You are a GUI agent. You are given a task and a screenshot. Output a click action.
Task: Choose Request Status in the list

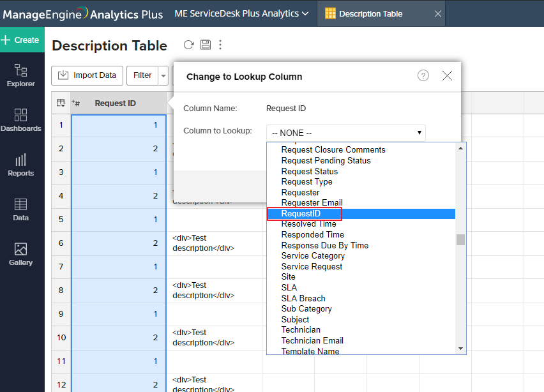[x=310, y=171]
